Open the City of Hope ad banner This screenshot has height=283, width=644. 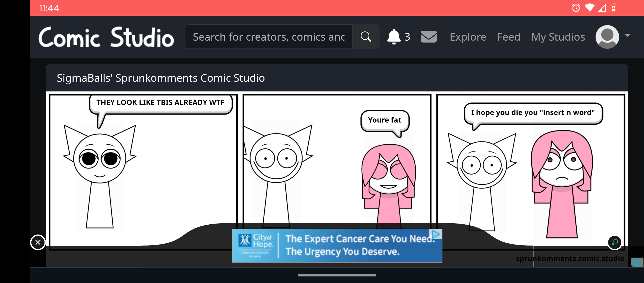337,246
